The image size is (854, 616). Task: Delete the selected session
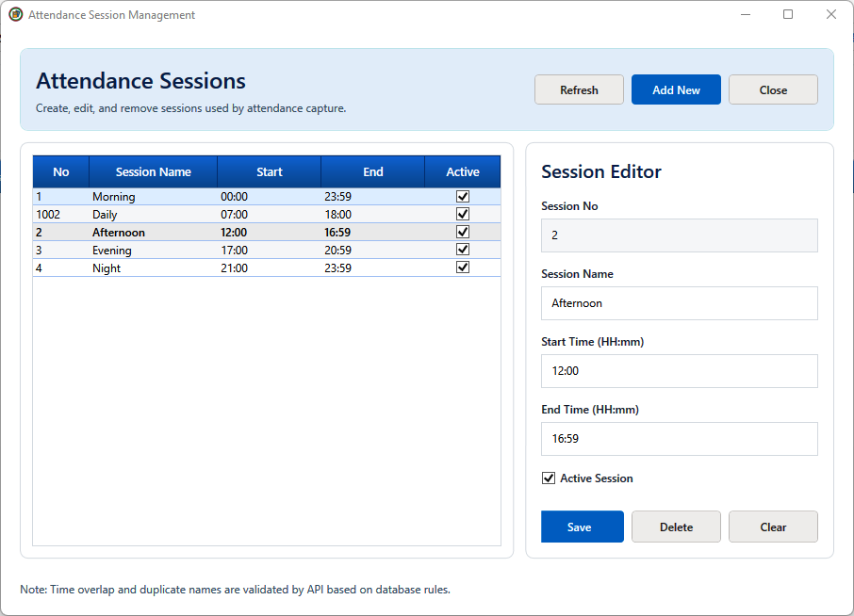(676, 527)
